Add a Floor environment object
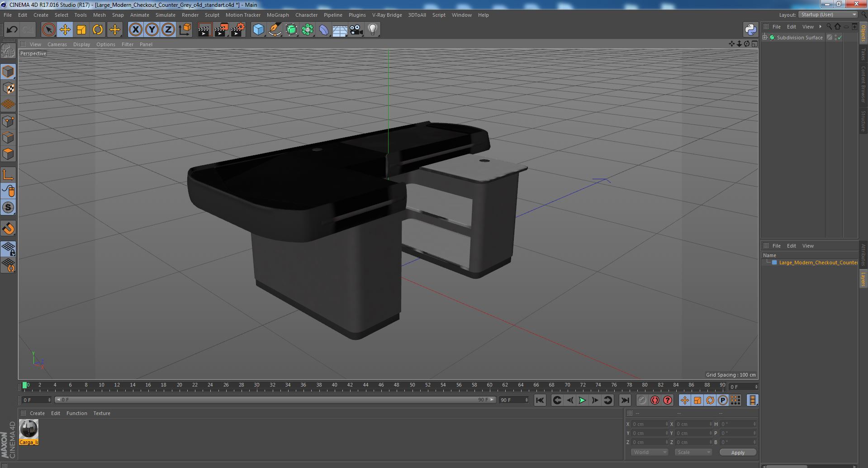The width and height of the screenshot is (868, 468). click(340, 30)
